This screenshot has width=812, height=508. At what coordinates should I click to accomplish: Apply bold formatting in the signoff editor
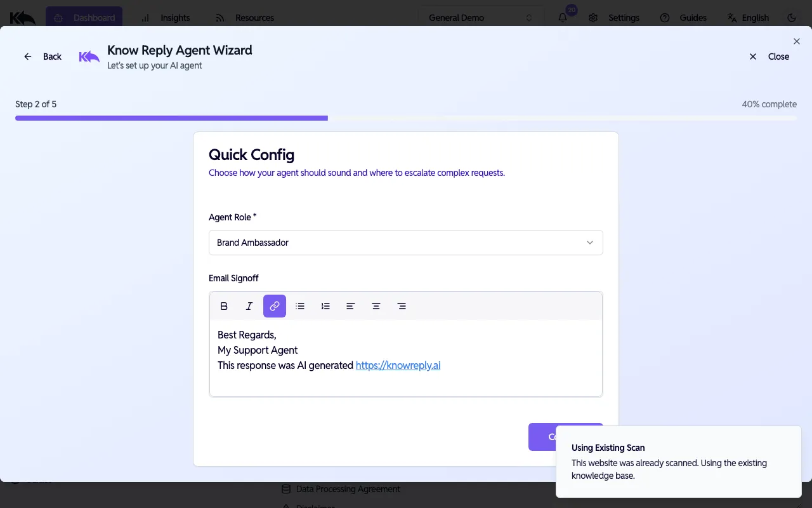pos(223,306)
